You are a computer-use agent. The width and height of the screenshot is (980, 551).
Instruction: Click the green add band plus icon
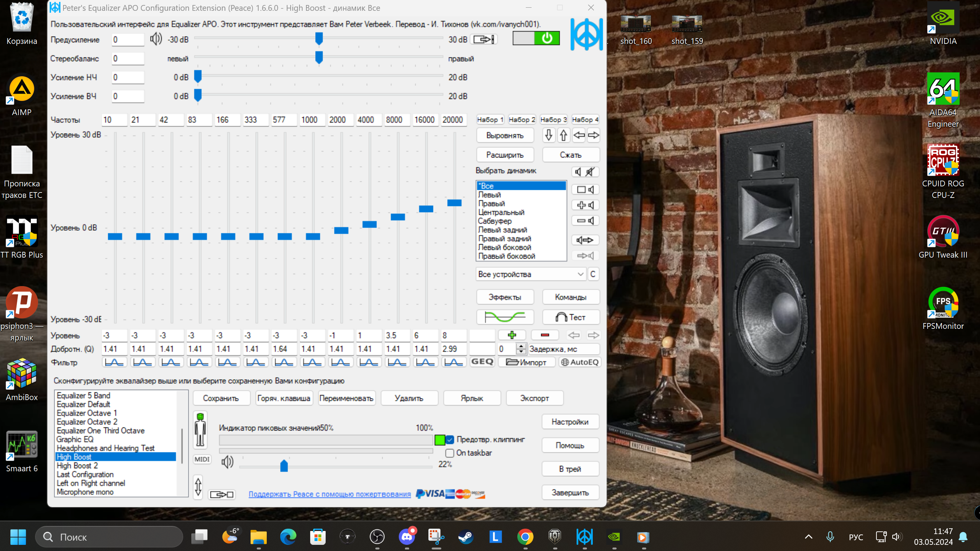pos(512,335)
